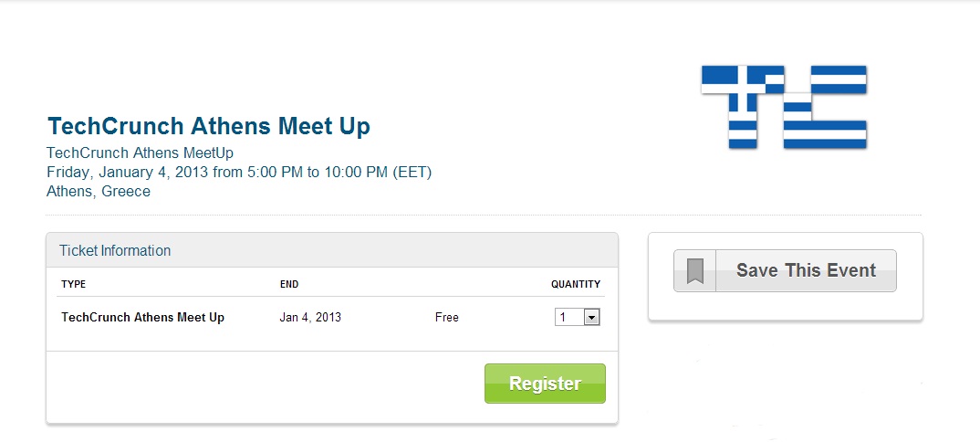Select the quantity box showing value 1

568,318
